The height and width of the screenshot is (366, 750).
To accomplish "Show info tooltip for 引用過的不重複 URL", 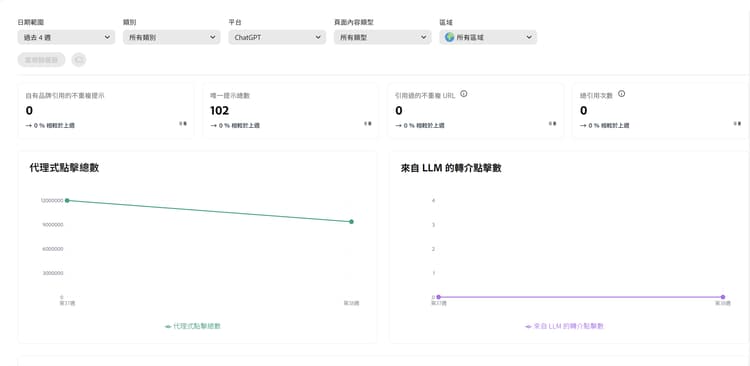I will pyautogui.click(x=463, y=94).
